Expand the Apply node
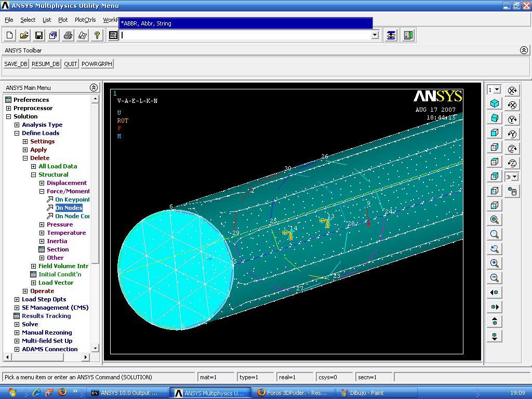The height and width of the screenshot is (399, 532). pyautogui.click(x=25, y=150)
